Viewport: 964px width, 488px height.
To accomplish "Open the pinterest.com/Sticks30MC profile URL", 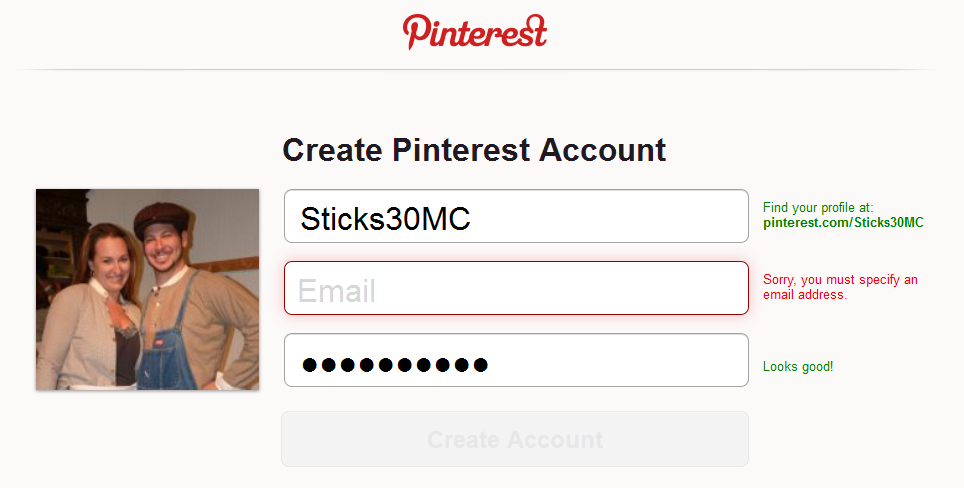I will (x=843, y=222).
